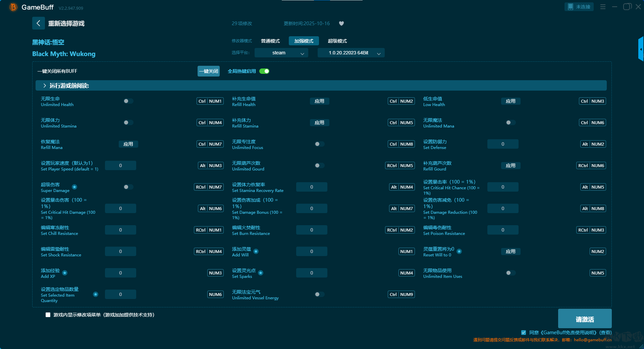This screenshot has width=644, height=349.
Task: Switch to 普通模式 normal mode tab
Action: pyautogui.click(x=270, y=41)
